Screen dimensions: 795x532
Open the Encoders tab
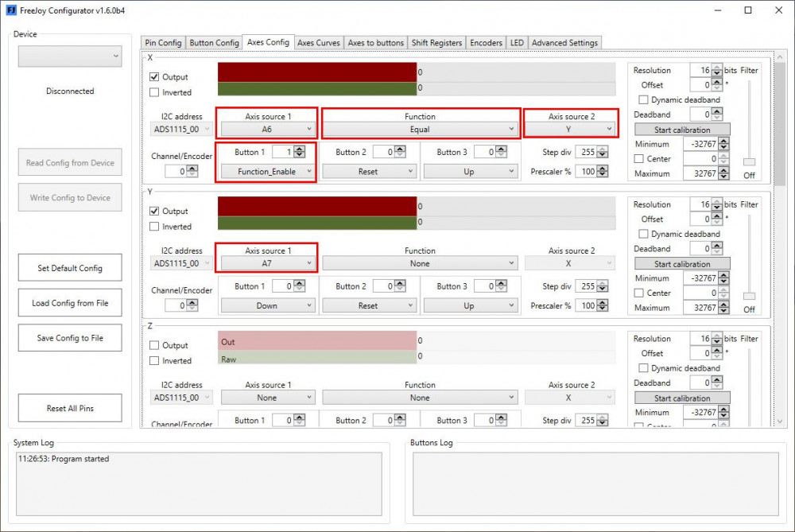(486, 43)
